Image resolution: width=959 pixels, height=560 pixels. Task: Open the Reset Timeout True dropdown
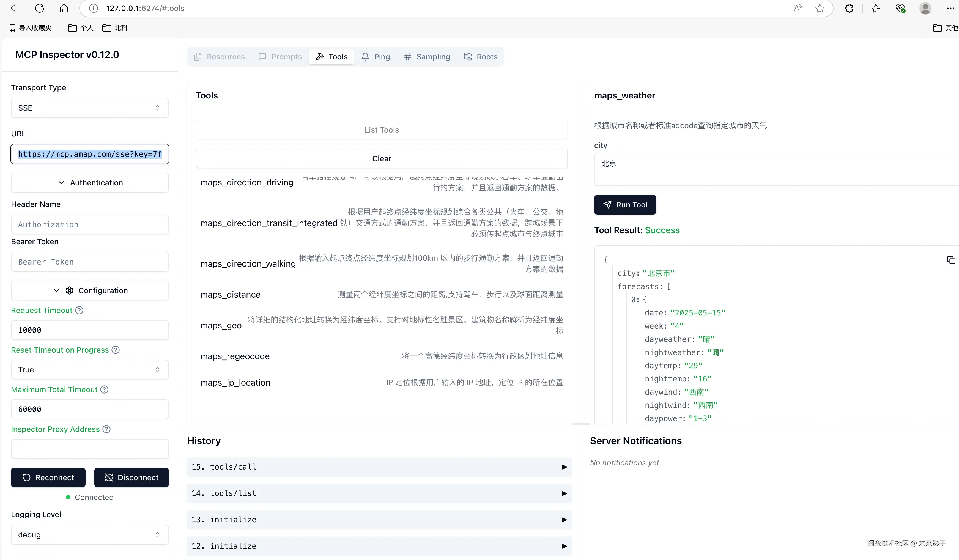tap(90, 370)
